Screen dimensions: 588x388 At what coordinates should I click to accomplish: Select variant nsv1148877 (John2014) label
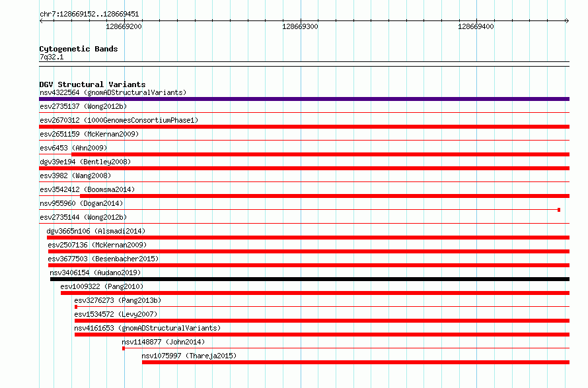pos(163,342)
